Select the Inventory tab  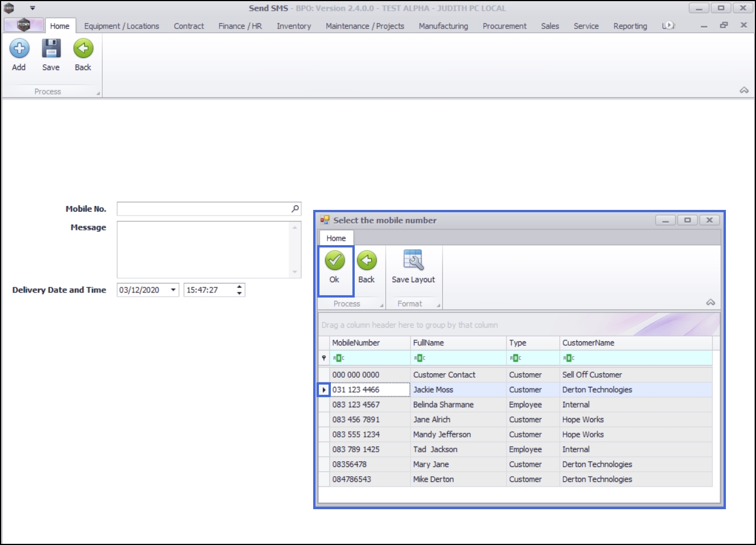point(294,26)
